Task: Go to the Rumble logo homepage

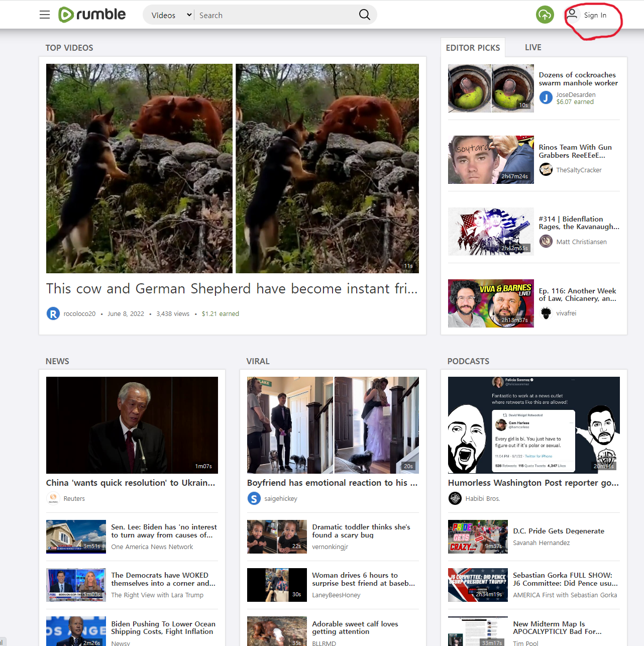Action: tap(92, 15)
